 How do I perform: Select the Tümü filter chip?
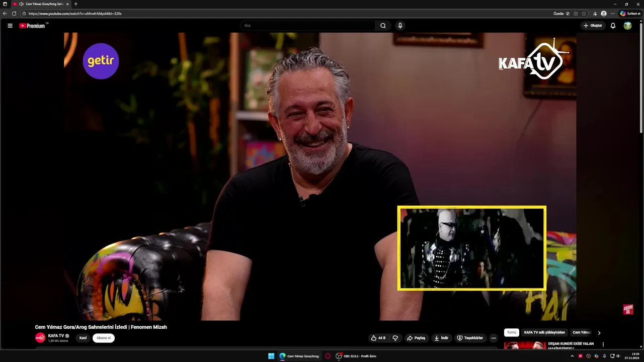tap(512, 332)
